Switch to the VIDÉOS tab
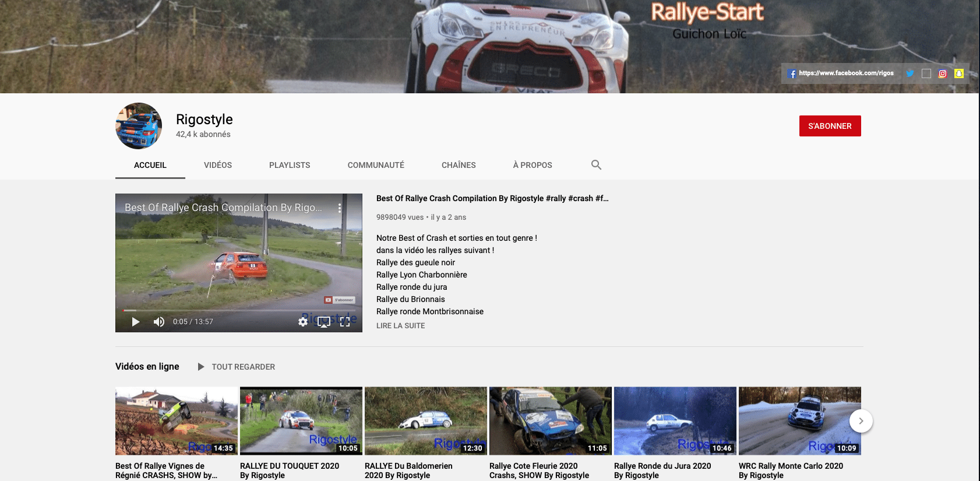 click(x=218, y=165)
